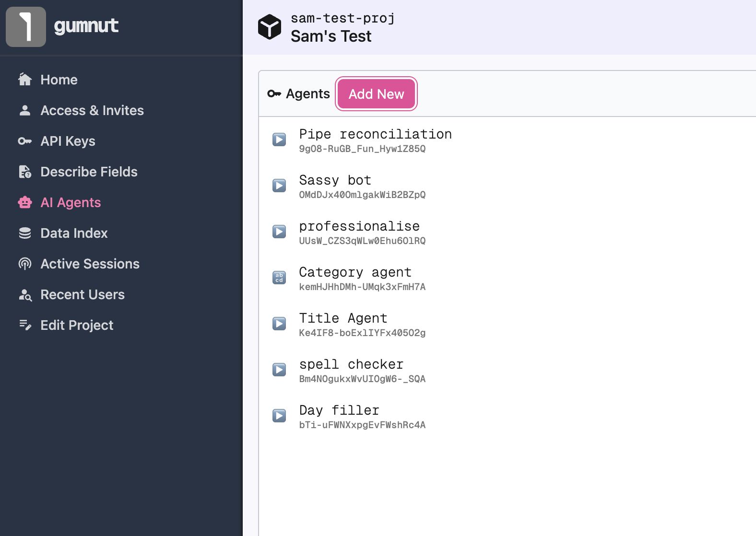Open Describe Fields section
The image size is (756, 536).
point(89,172)
